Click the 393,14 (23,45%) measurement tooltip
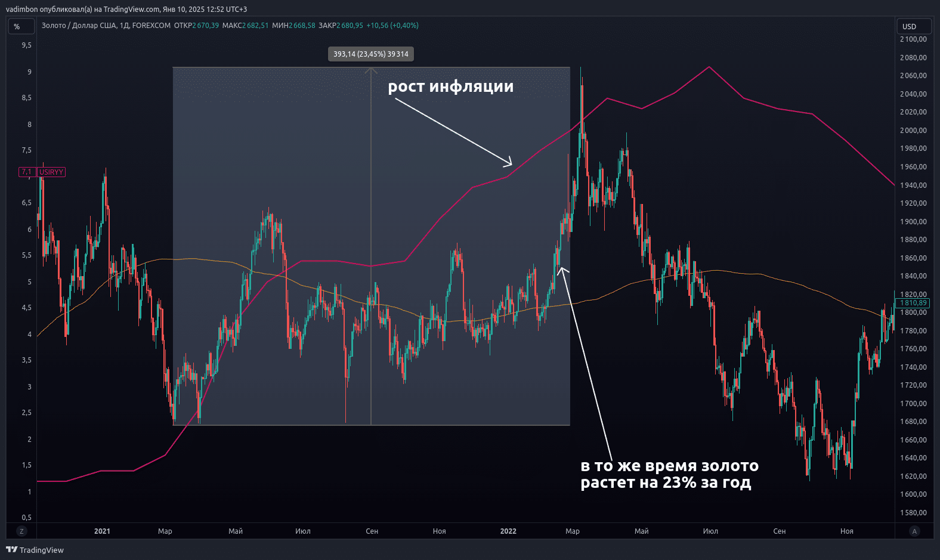Image resolution: width=940 pixels, height=560 pixels. point(370,54)
